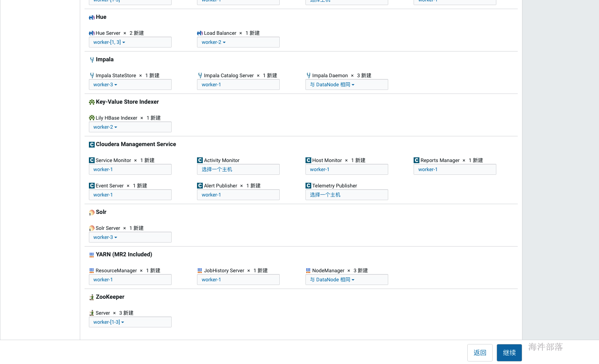Click Alert Publisher host field worker-1
Screen dimensions: 599x364
pyautogui.click(x=238, y=195)
